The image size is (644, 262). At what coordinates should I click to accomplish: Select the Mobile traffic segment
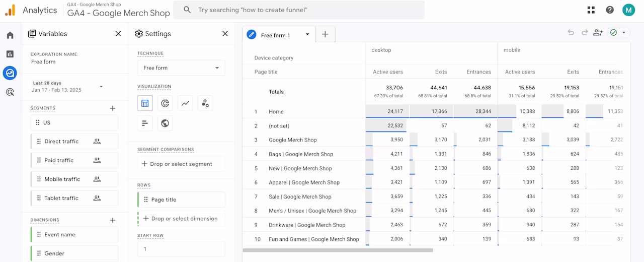(74, 179)
